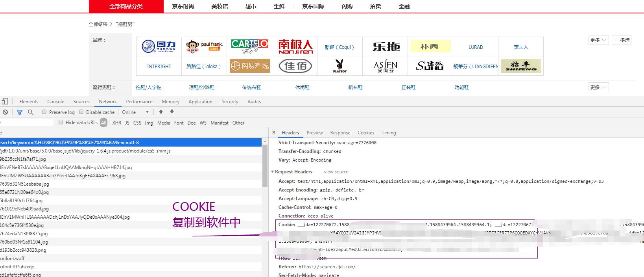Select the LURAD brand link
Image resolution: width=644 pixels, height=277 pixels.
coord(476,47)
